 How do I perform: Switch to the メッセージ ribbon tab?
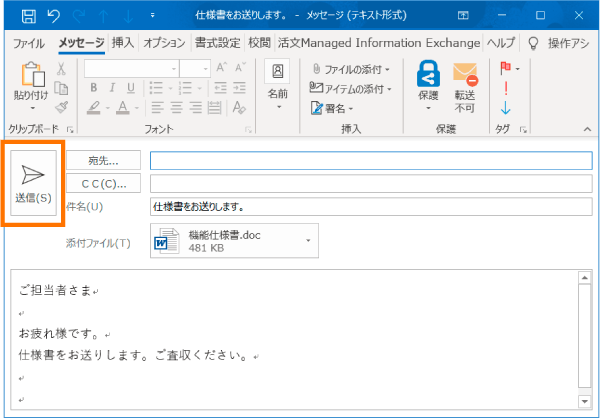[x=81, y=43]
